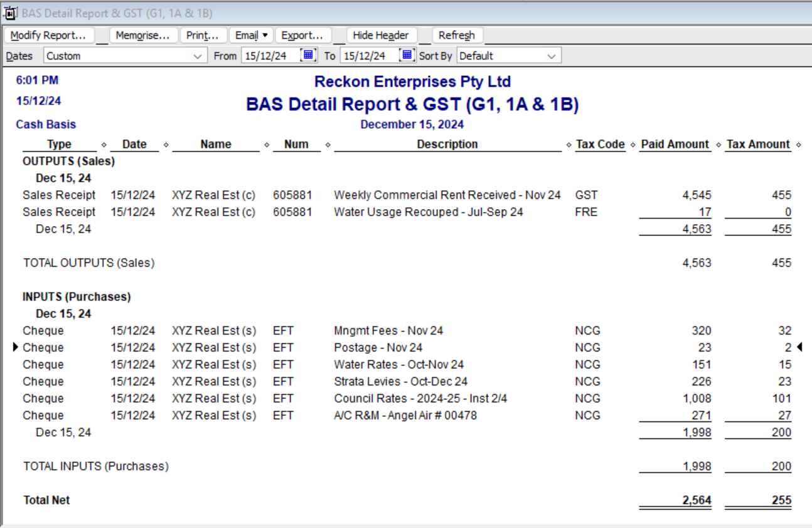Select the A/C R&M Angel Air row
The width and height of the screenshot is (812, 528).
pos(407,416)
